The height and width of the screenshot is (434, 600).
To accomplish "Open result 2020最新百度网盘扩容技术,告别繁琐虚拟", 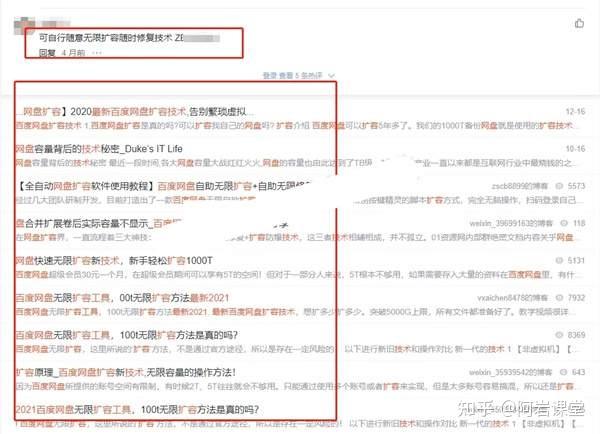I will [136, 112].
